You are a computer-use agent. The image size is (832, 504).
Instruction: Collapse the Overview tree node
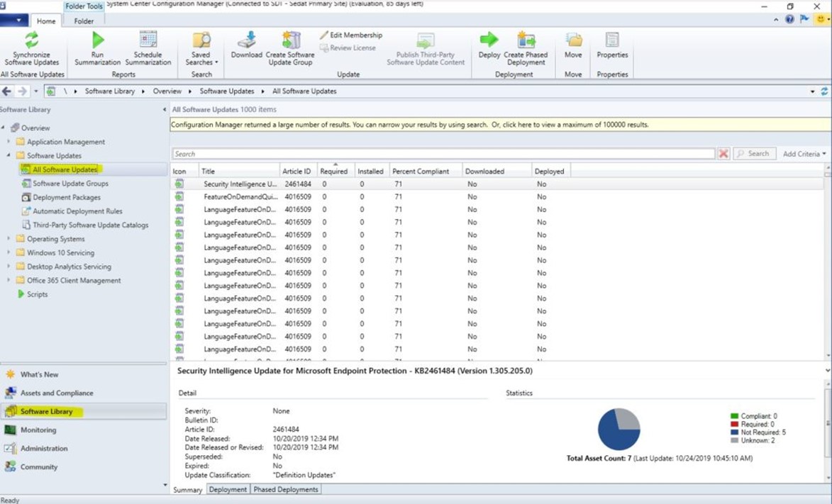[3, 128]
